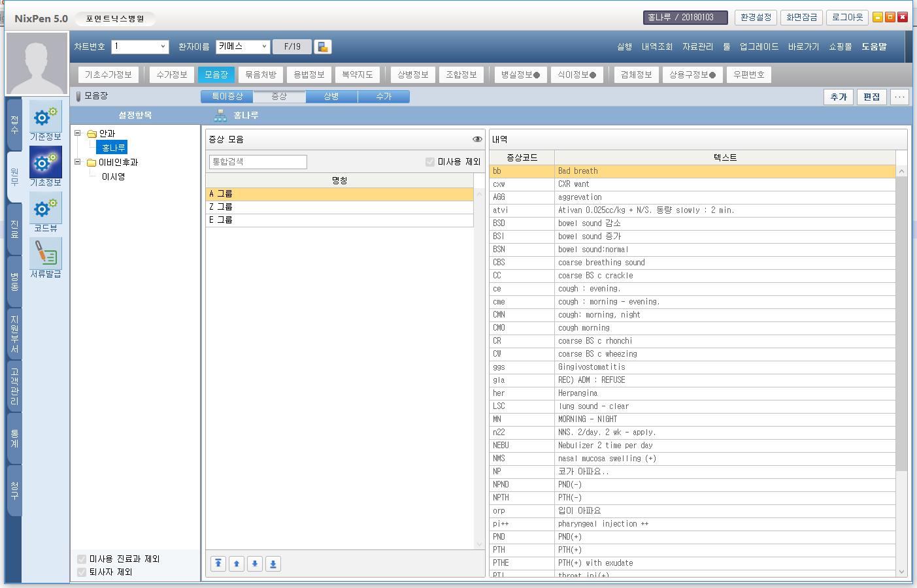
Task: Click the move-down arrow icon
Action: (255, 564)
